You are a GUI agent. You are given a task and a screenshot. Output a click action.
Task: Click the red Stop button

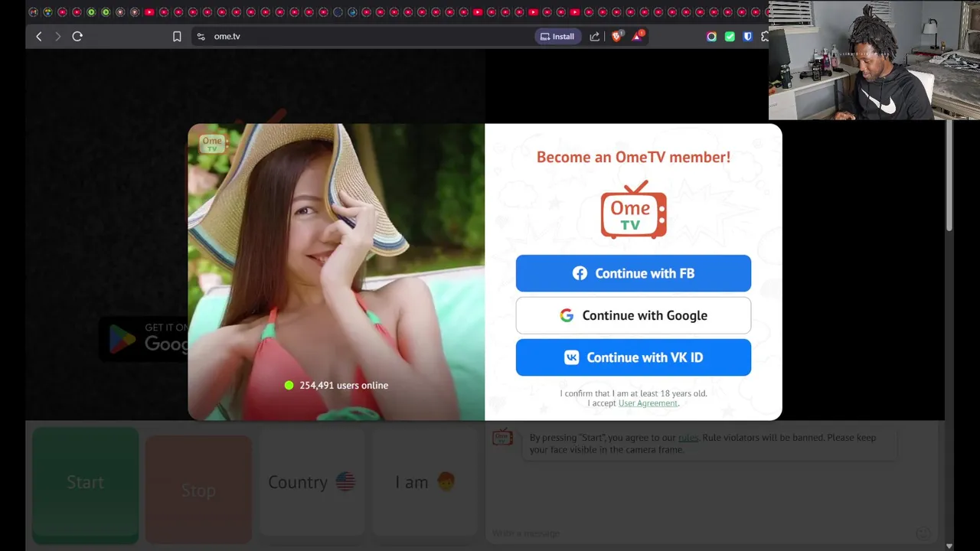(198, 490)
